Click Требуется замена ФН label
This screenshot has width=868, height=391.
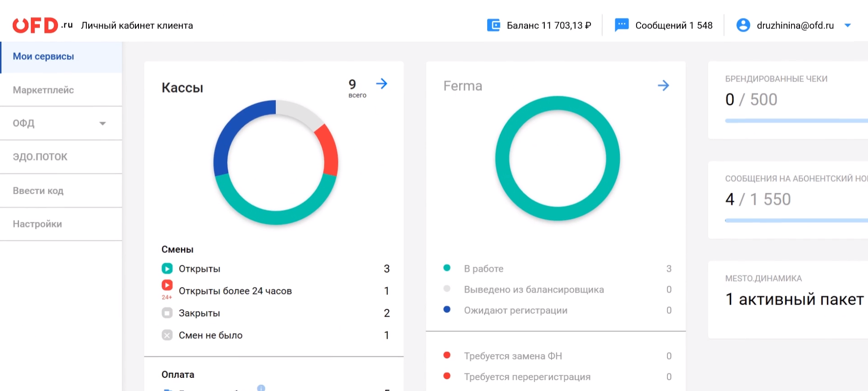click(x=513, y=356)
